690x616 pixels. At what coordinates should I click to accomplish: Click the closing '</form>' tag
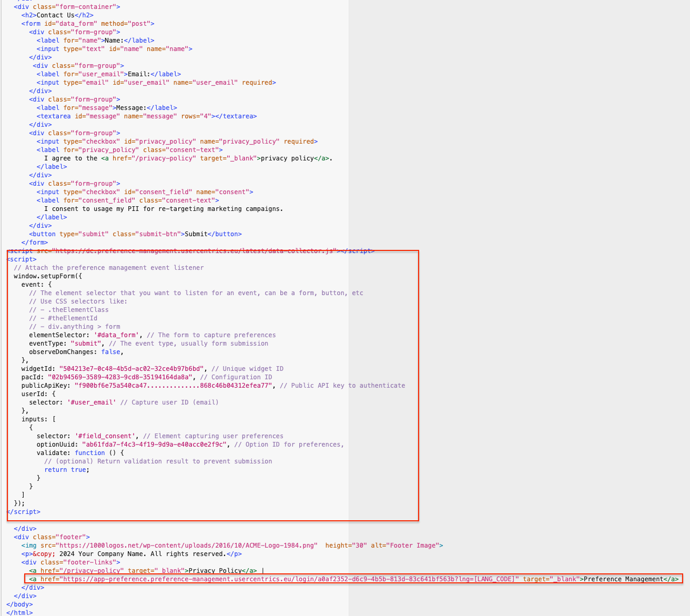point(35,243)
